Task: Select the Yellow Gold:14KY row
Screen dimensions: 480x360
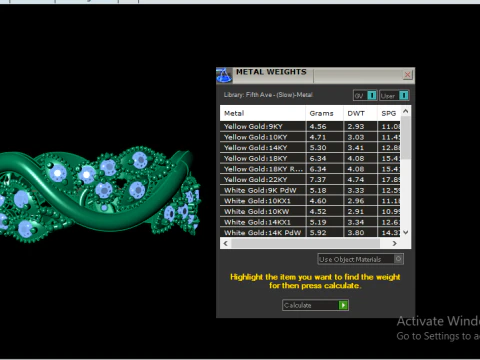Action: point(310,148)
